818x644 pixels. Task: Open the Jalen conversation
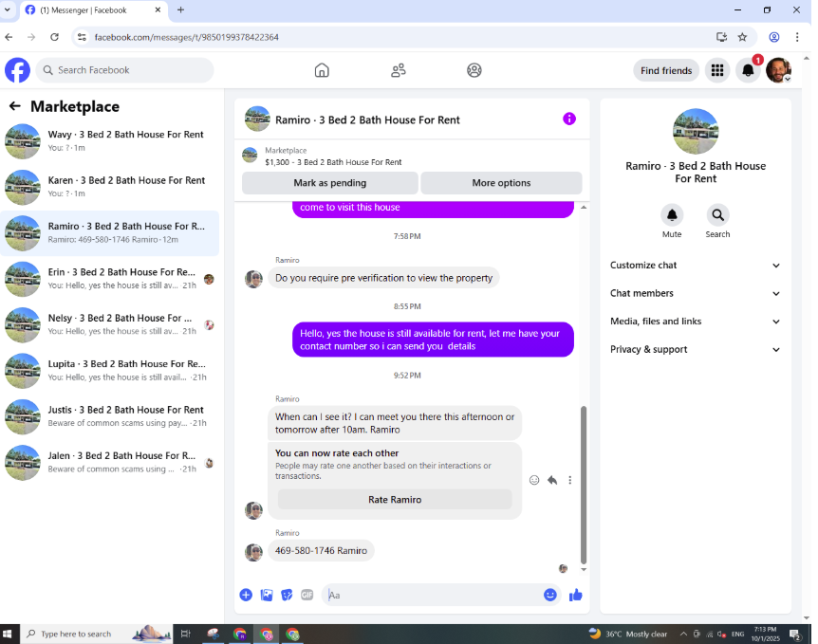109,462
